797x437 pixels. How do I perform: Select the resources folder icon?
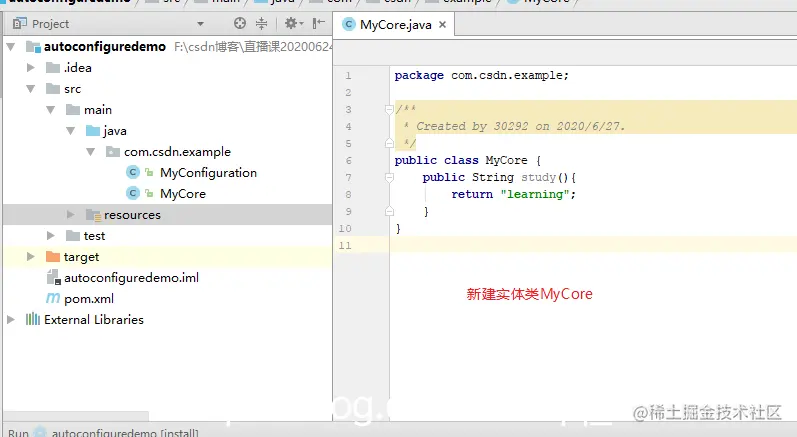(x=93, y=215)
